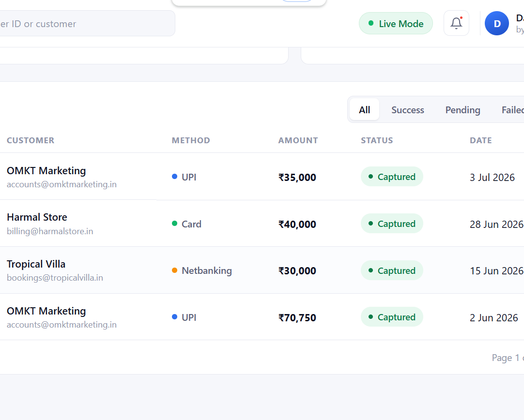
Task: Switch to the Pending filter tab
Action: click(462, 110)
